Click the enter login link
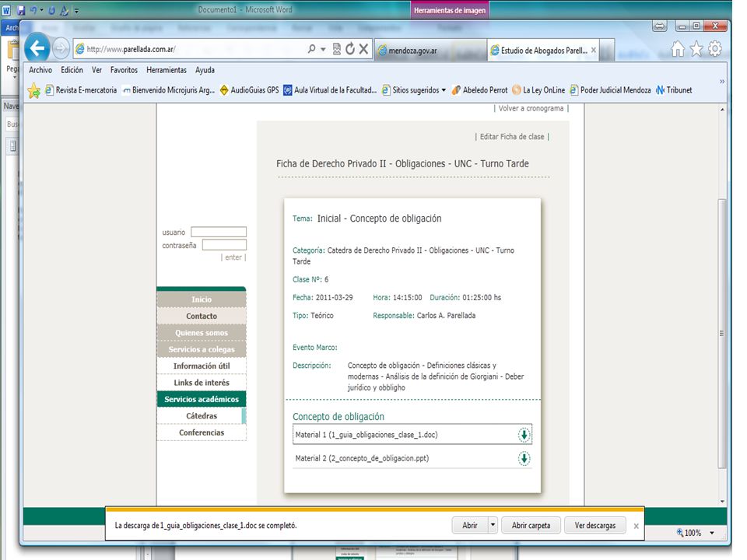 pos(233,257)
